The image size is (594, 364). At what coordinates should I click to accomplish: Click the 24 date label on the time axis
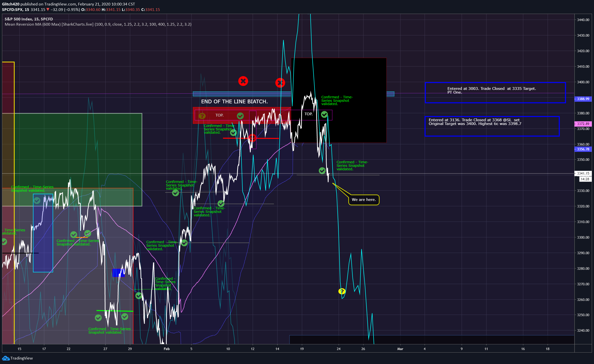click(339, 349)
